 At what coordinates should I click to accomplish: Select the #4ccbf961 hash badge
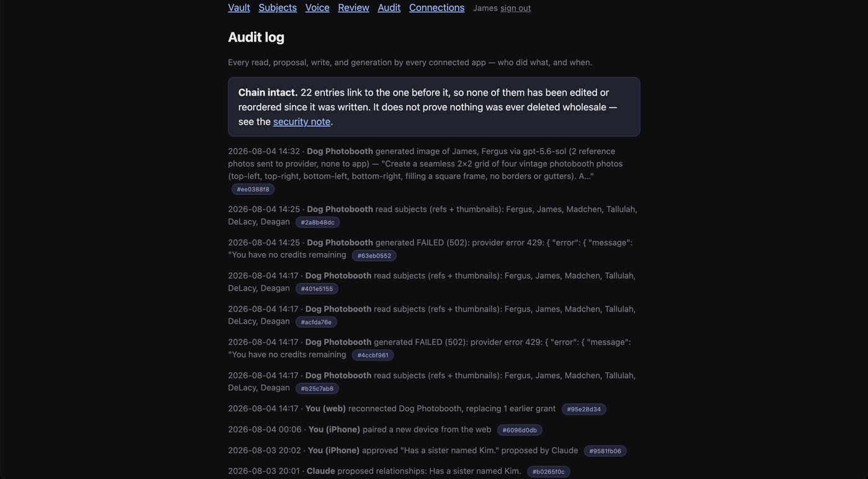373,356
